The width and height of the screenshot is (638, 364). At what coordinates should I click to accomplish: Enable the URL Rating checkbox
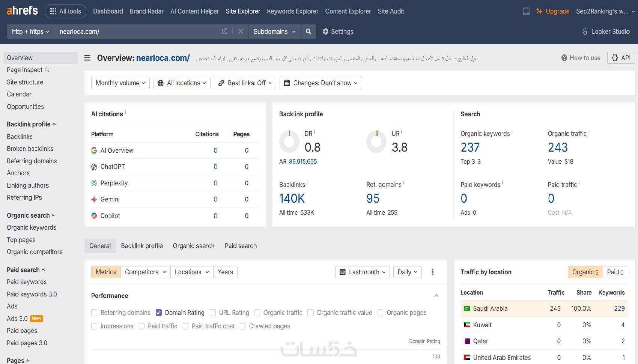(x=213, y=313)
